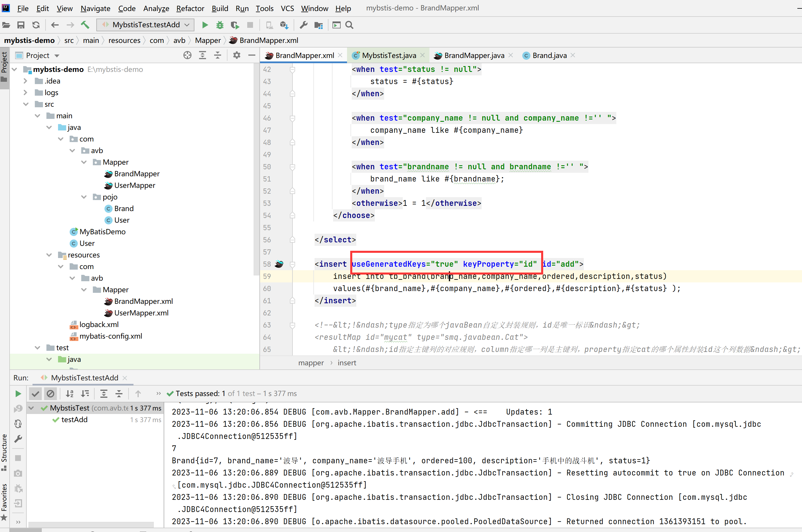
Task: Toggle alphabetical sort in test results
Action: pos(70,394)
